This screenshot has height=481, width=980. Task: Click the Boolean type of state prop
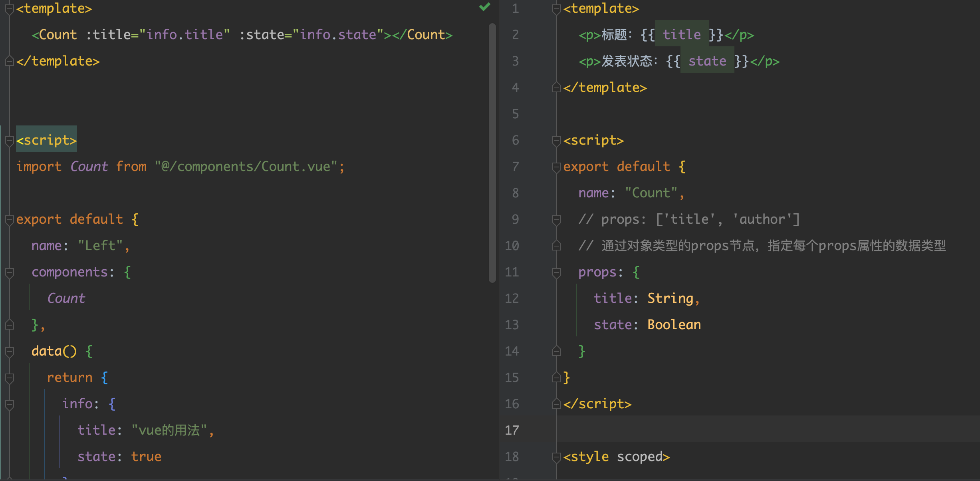tap(674, 324)
